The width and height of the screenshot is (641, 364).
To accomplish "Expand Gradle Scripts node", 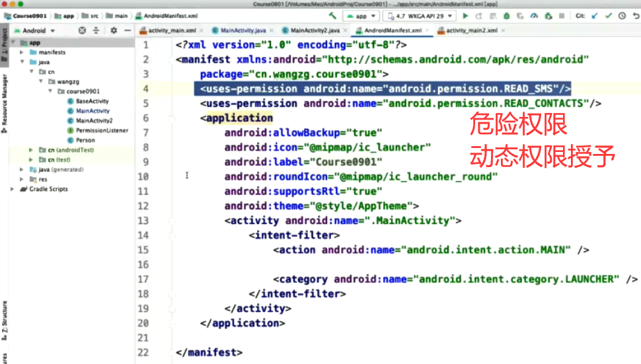I will click(x=13, y=189).
